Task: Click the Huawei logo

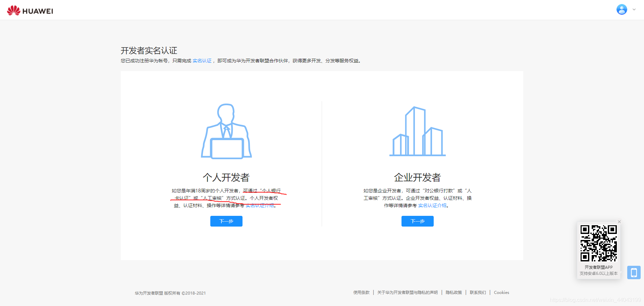Action: [x=30, y=10]
